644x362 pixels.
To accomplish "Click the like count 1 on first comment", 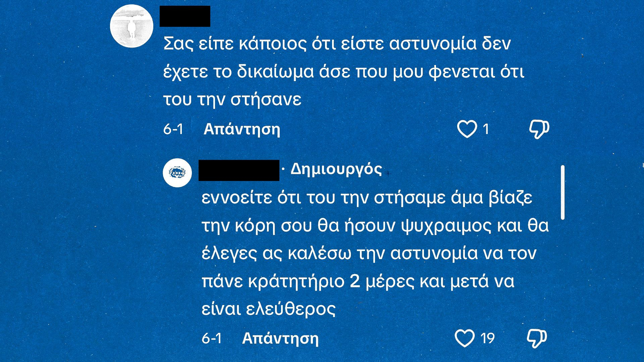I will (486, 129).
